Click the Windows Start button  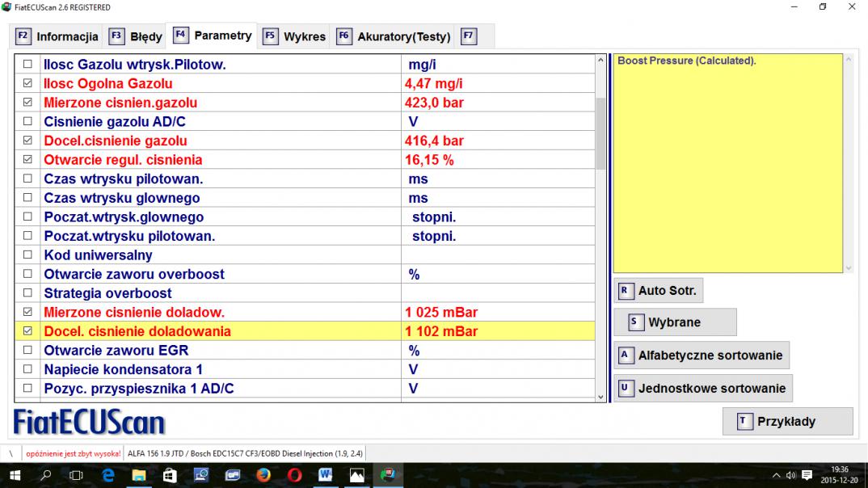pyautogui.click(x=15, y=475)
